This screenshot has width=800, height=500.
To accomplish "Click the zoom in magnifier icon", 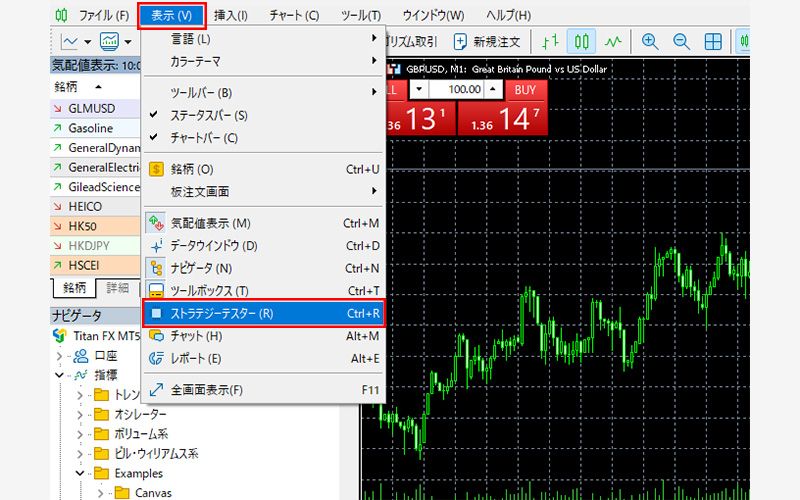I will point(651,42).
